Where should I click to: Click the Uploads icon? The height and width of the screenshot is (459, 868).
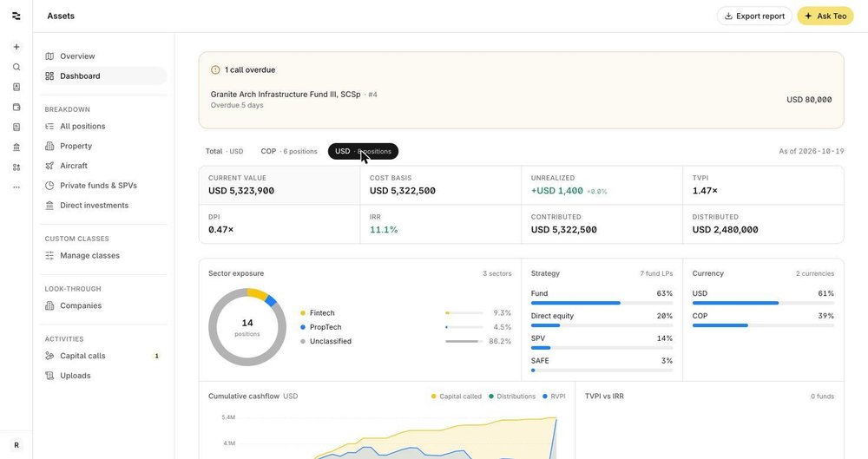[49, 376]
